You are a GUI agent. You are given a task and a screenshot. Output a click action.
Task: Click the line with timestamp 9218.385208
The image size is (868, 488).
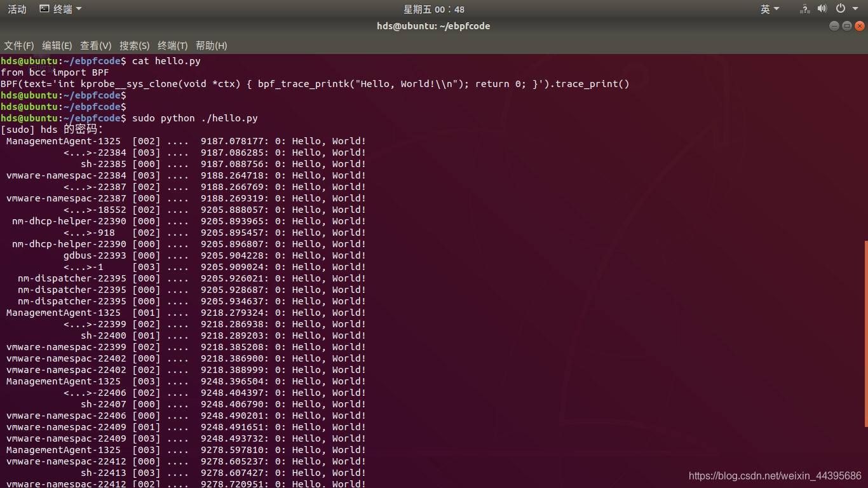[x=186, y=347]
